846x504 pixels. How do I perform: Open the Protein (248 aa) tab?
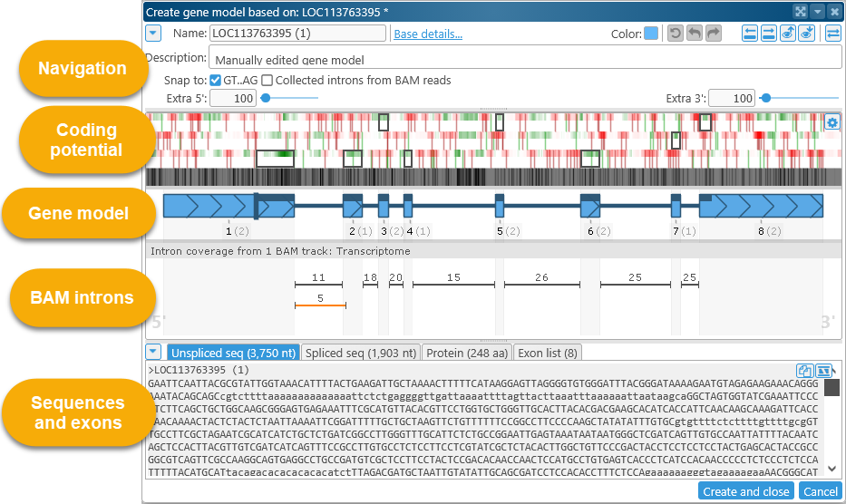click(466, 353)
